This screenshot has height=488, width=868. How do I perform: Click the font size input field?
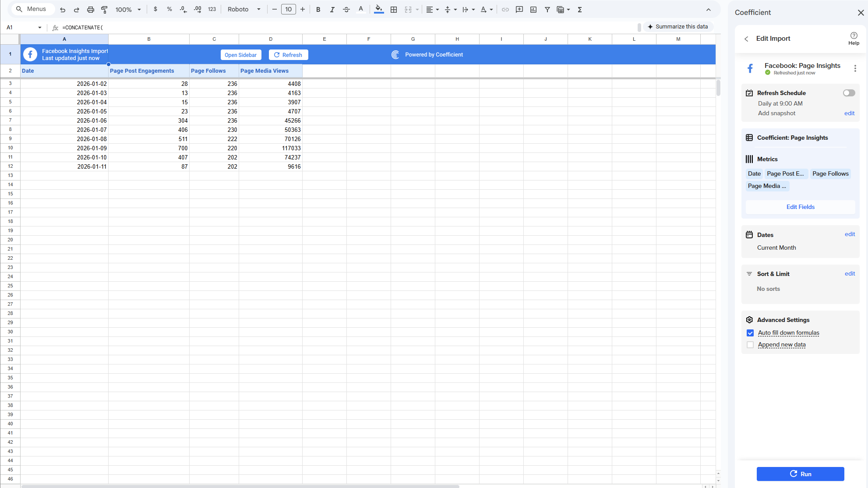(x=288, y=10)
